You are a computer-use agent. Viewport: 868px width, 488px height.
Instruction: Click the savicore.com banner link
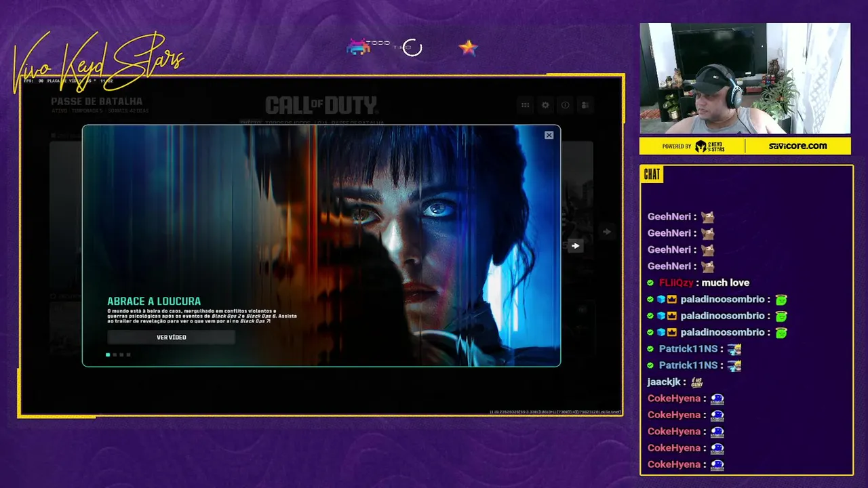click(797, 146)
